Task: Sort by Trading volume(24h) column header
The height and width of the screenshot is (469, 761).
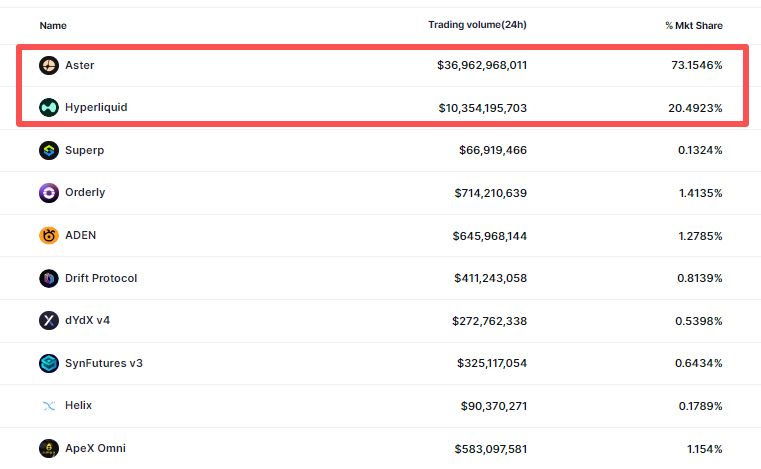Action: (477, 25)
